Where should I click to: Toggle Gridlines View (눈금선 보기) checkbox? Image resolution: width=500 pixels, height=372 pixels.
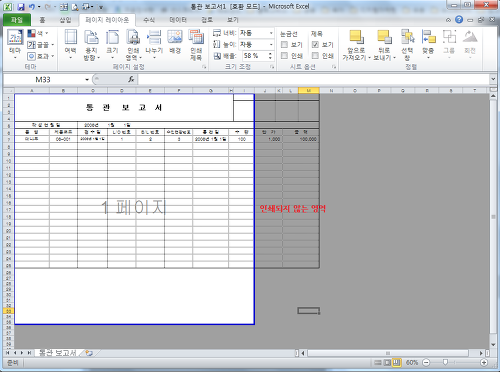pyautogui.click(x=284, y=44)
